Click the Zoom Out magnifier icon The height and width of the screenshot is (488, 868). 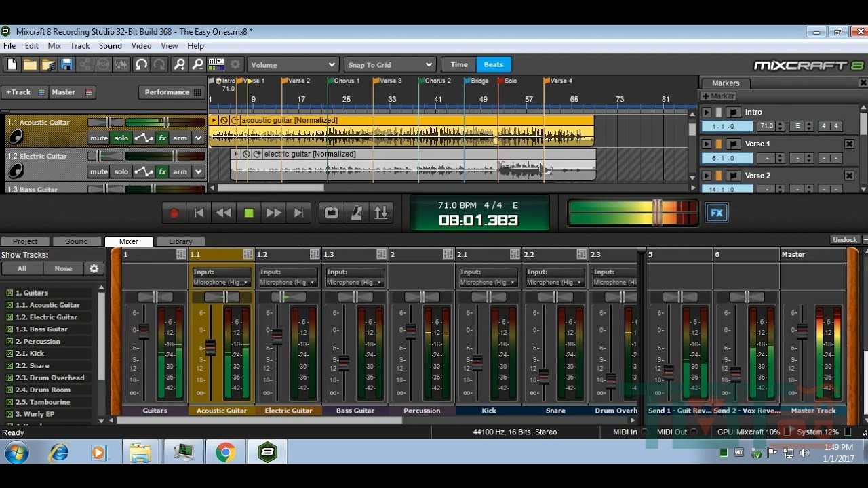pos(197,65)
